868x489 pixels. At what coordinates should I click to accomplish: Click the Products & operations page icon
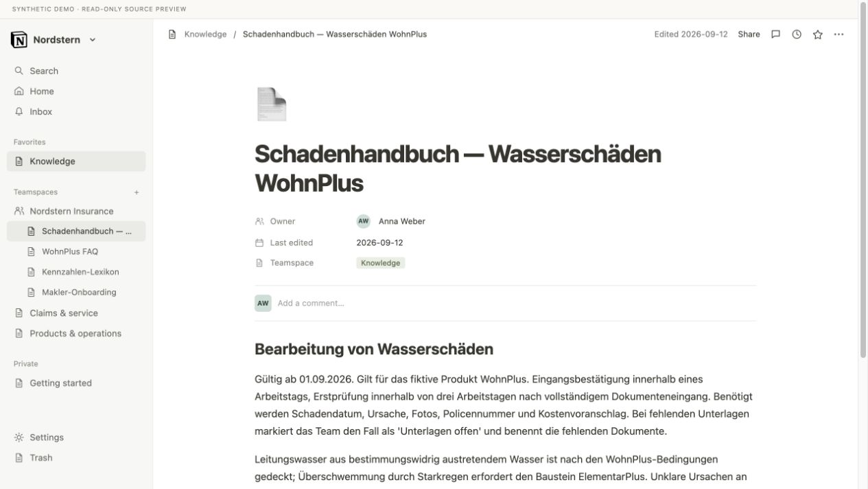pos(19,334)
